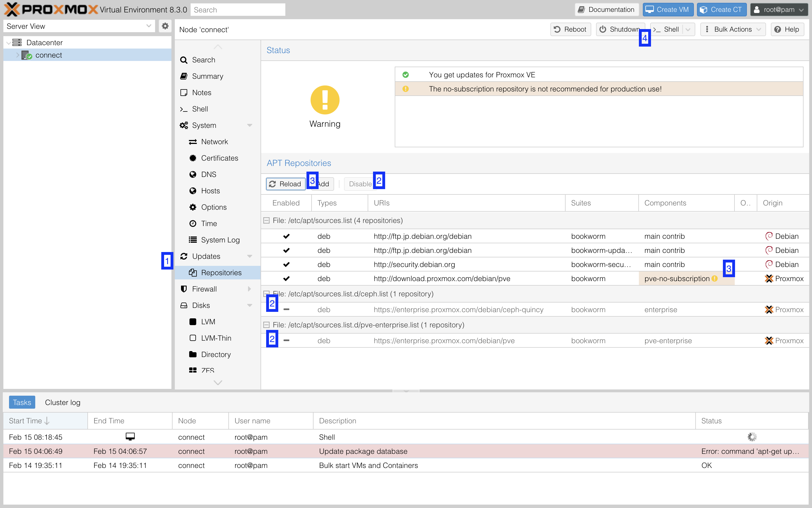Switch to the Cluster log tab

pos(62,402)
